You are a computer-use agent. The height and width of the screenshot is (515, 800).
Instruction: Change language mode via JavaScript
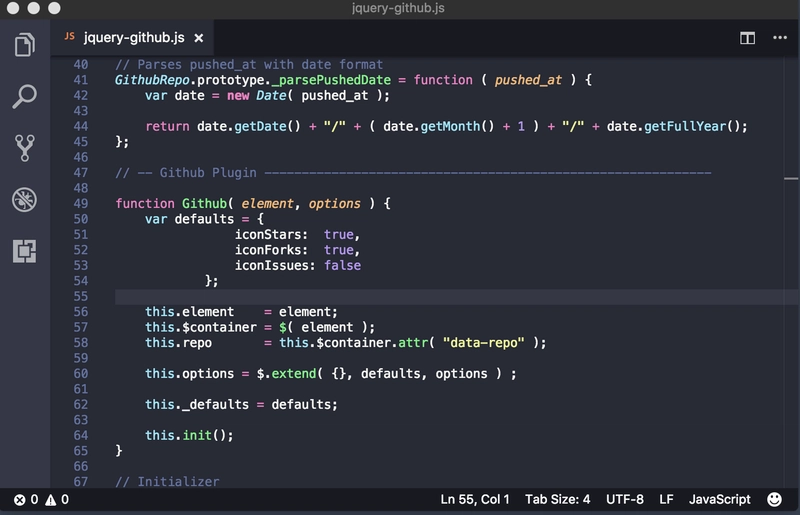pos(719,499)
